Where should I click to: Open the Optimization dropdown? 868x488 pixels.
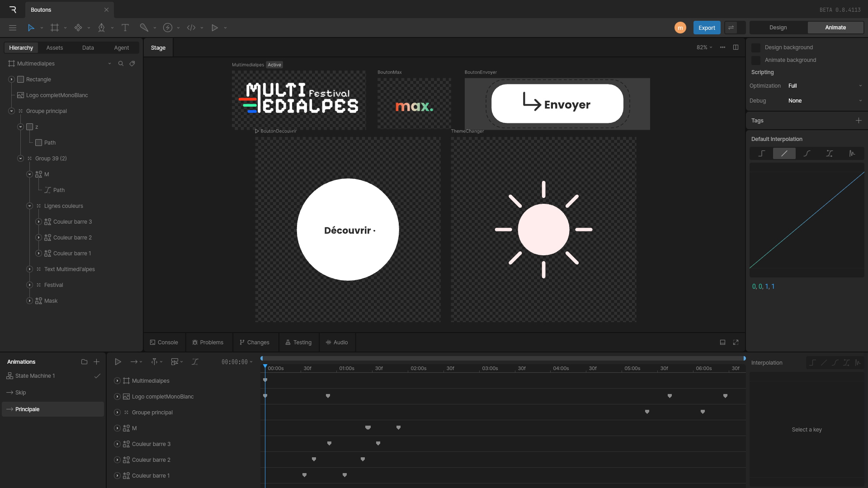coord(825,86)
